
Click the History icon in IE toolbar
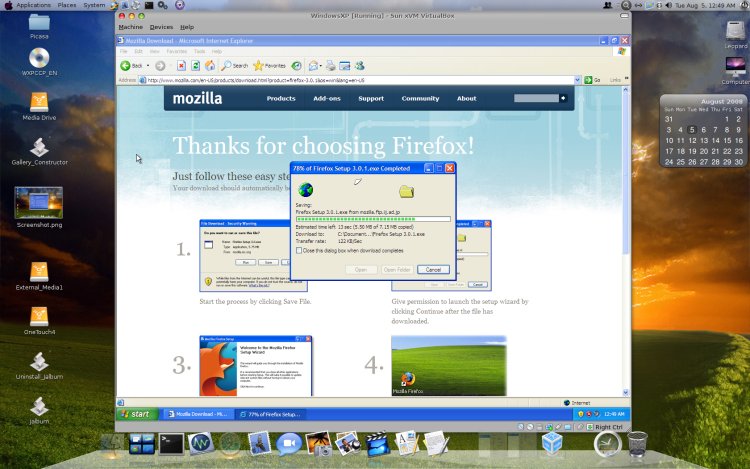point(297,65)
